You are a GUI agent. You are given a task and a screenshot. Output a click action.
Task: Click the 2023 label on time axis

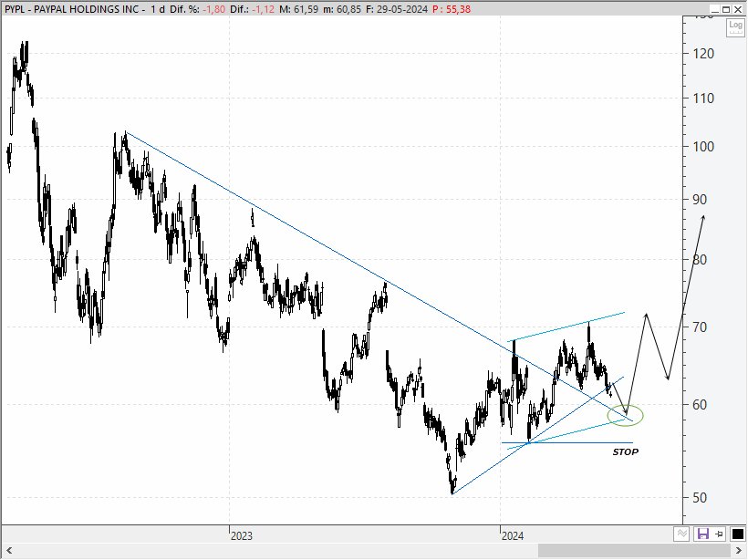pos(242,535)
